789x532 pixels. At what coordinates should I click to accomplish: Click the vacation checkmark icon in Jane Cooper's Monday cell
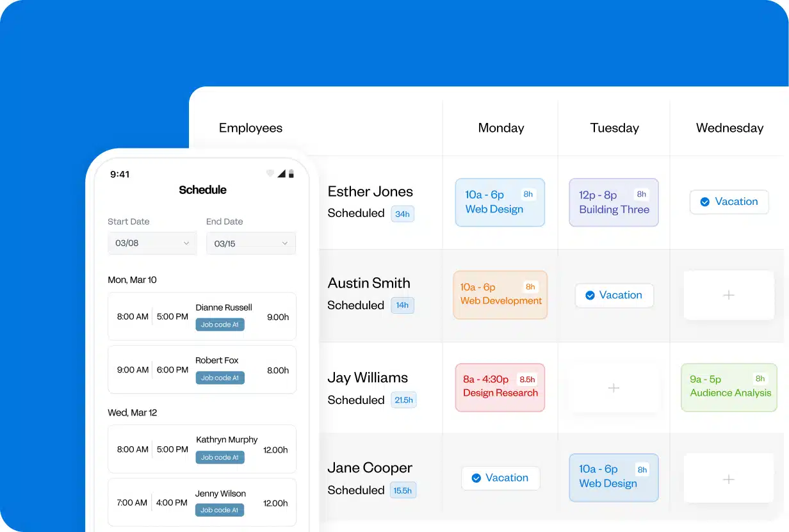pos(476,478)
